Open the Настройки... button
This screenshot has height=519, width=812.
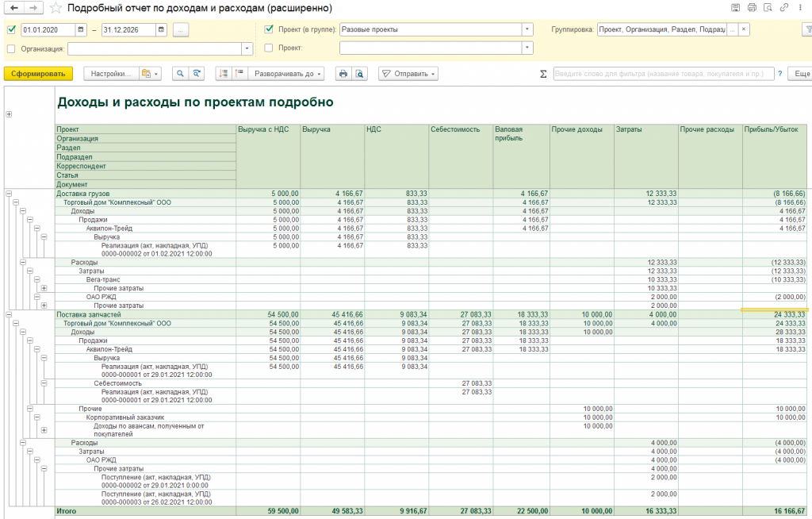(111, 74)
